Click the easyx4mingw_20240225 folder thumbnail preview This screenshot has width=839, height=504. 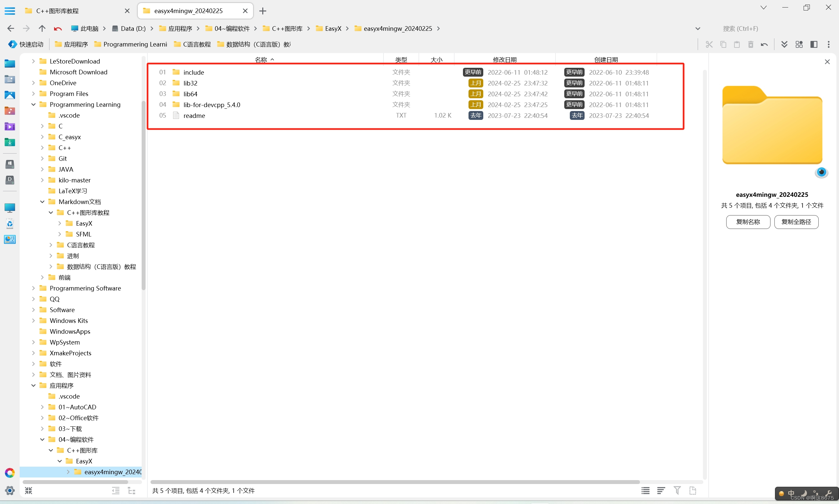click(772, 126)
